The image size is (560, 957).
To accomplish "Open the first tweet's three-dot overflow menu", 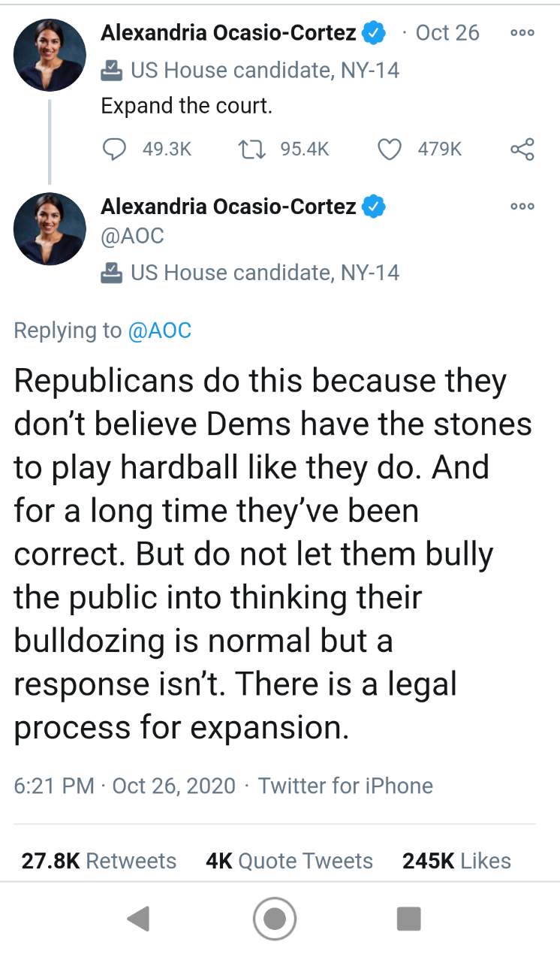I will point(522,33).
